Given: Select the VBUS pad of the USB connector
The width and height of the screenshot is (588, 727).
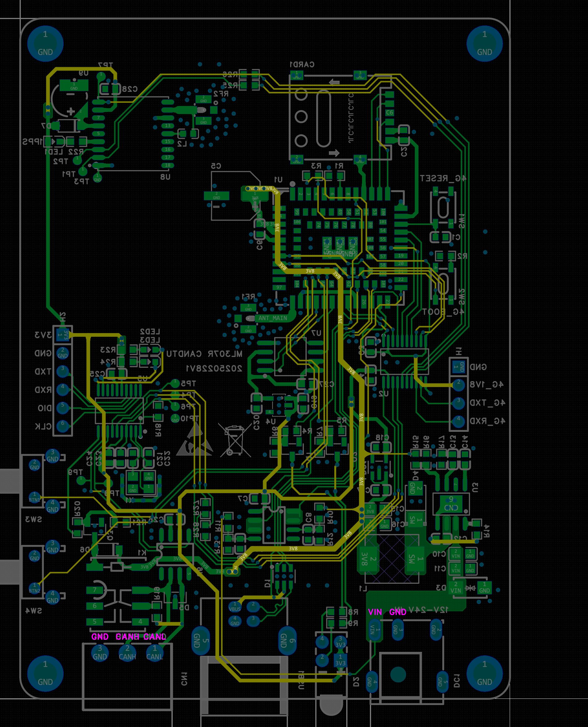Looking at the screenshot, I should (235, 606).
